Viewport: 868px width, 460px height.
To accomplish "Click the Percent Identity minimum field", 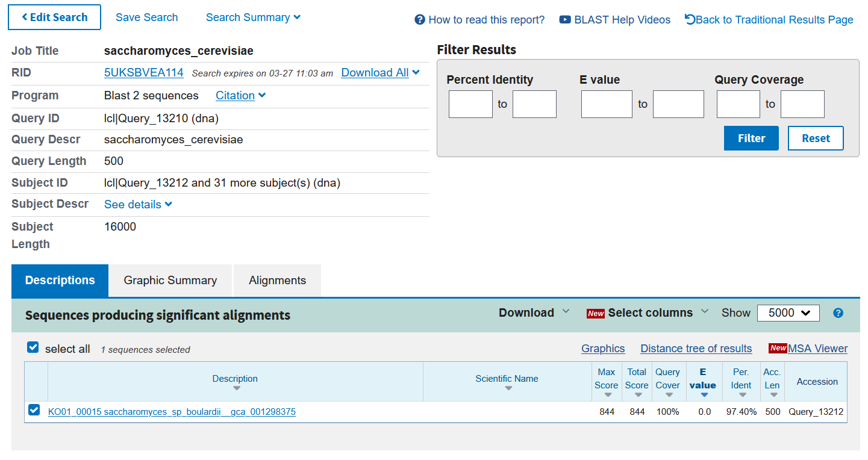I will coord(471,104).
